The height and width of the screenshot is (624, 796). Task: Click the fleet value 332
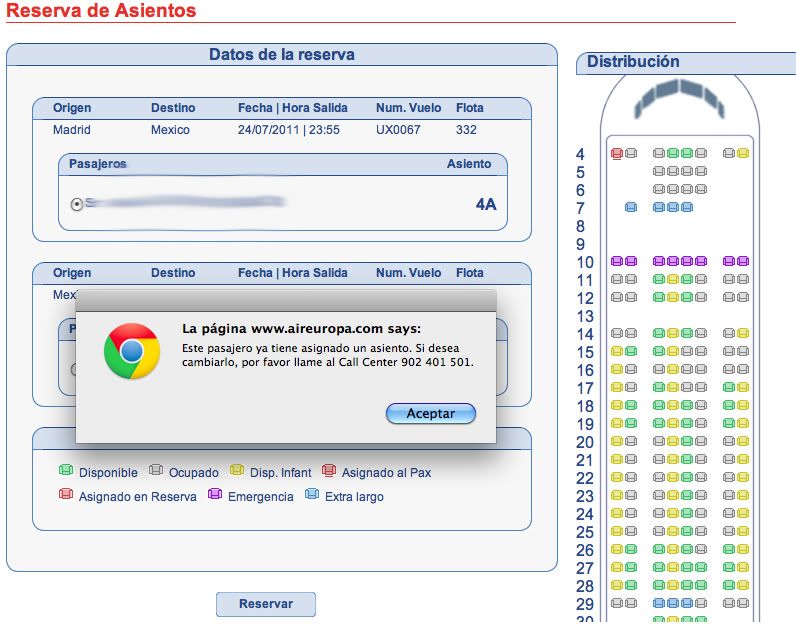[x=466, y=130]
